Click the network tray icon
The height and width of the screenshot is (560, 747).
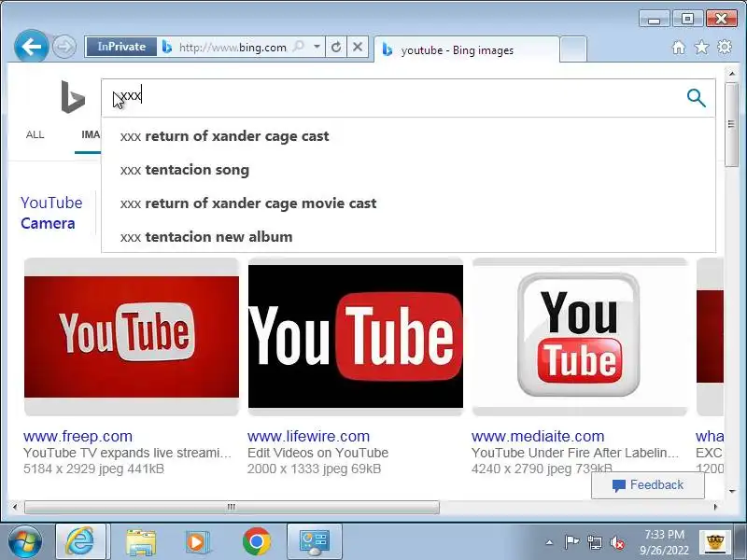coord(594,542)
